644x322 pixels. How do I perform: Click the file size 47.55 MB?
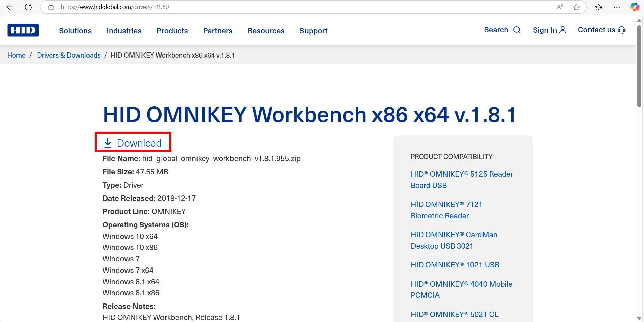coord(152,172)
